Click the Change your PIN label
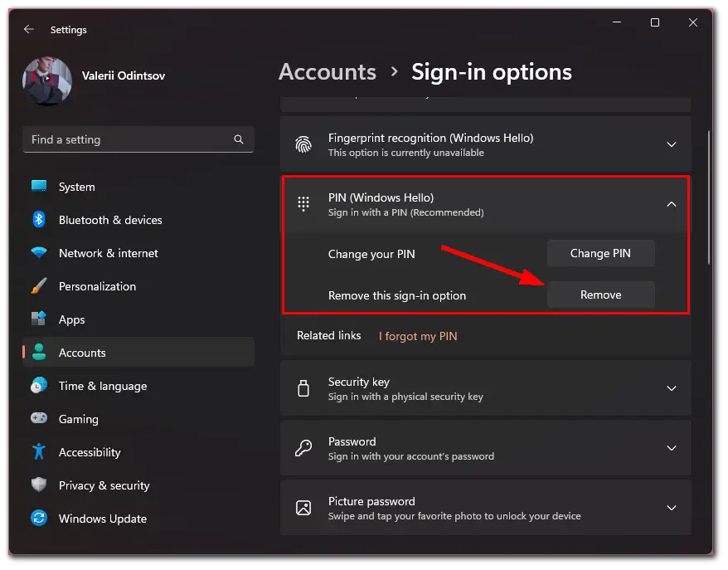Image resolution: width=728 pixels, height=570 pixels. click(371, 254)
